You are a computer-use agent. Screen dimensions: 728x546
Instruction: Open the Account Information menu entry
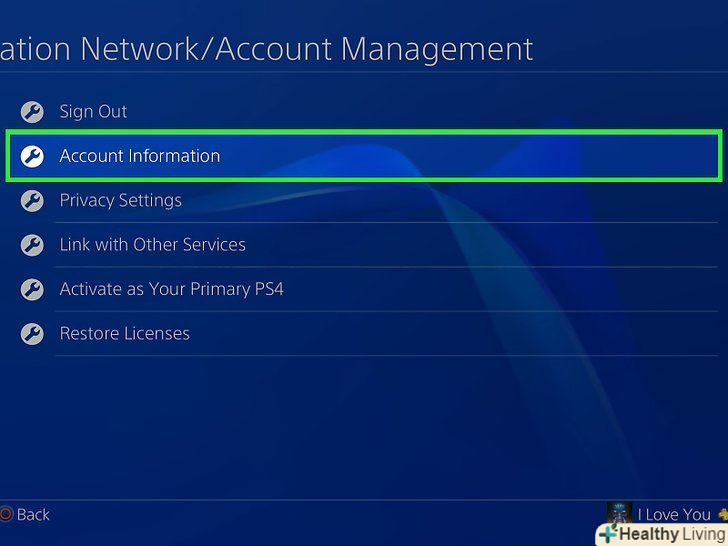point(140,156)
